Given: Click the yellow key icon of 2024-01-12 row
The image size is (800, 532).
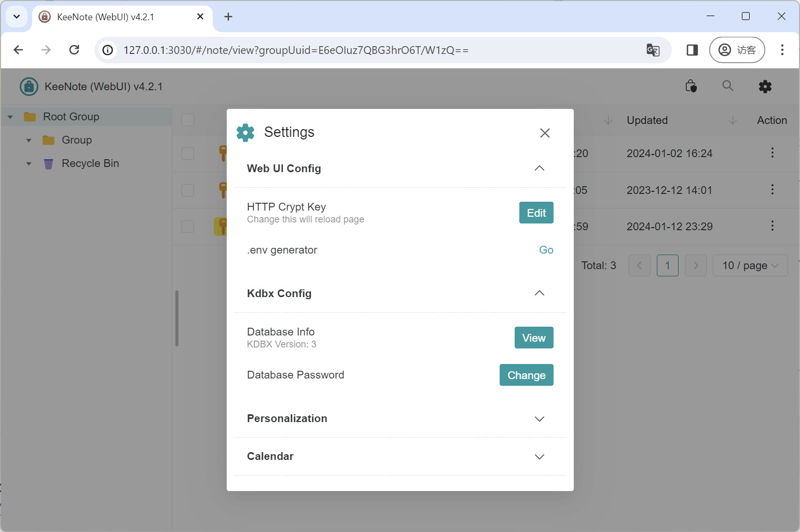Looking at the screenshot, I should 220,227.
